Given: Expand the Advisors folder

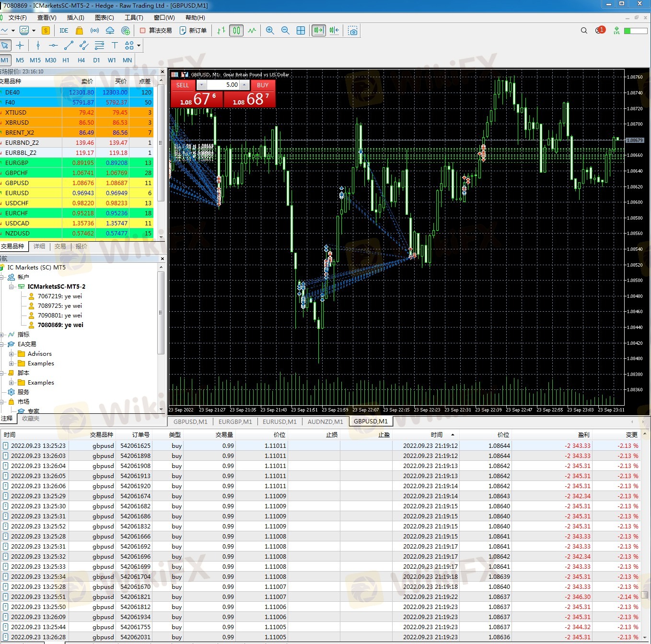Looking at the screenshot, I should 12,353.
